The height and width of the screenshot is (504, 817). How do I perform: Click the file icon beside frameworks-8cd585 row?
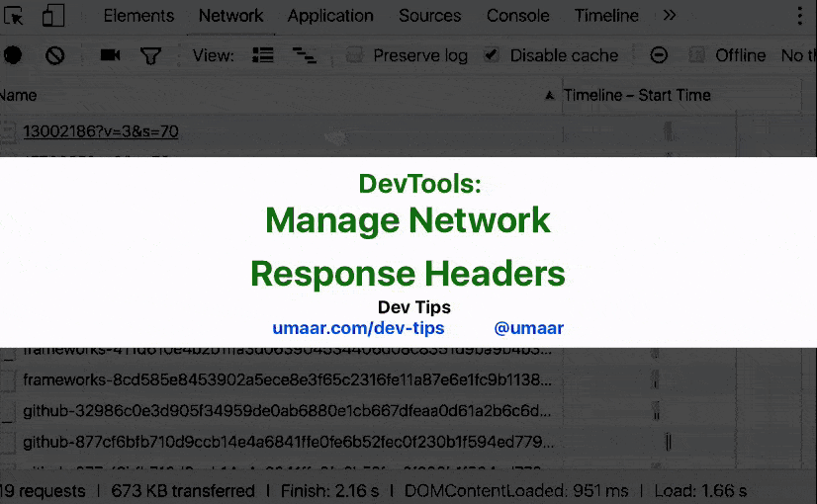(x=8, y=379)
